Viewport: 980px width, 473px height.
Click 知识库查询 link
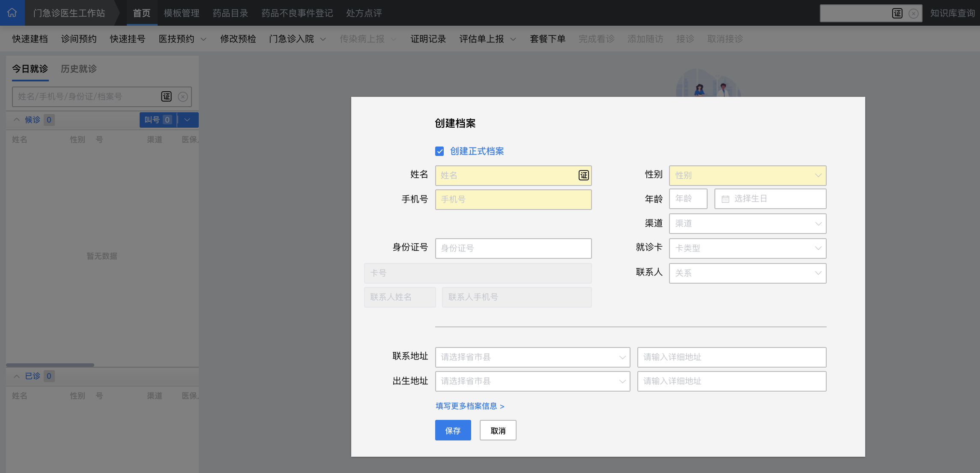pos(953,13)
